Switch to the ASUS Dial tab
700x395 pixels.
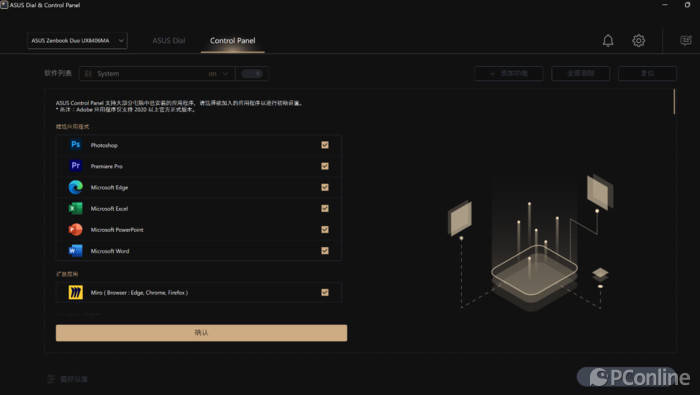(169, 41)
